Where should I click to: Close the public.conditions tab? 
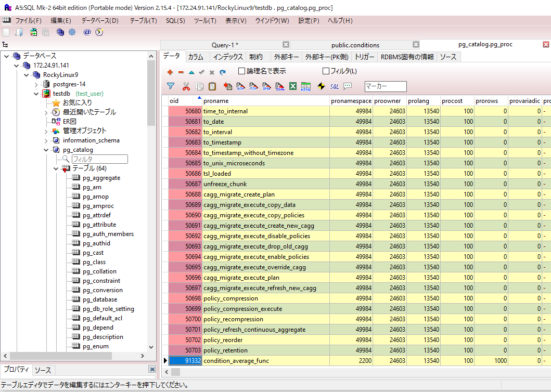[416, 45]
